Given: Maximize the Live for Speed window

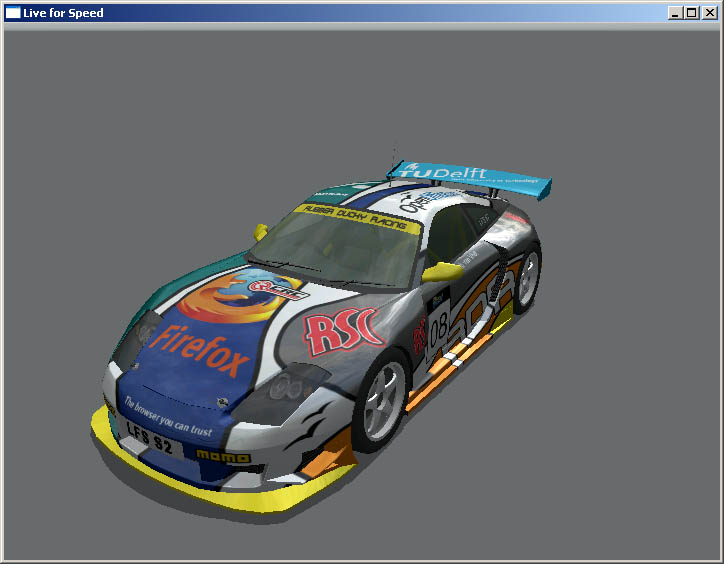Looking at the screenshot, I should 691,13.
